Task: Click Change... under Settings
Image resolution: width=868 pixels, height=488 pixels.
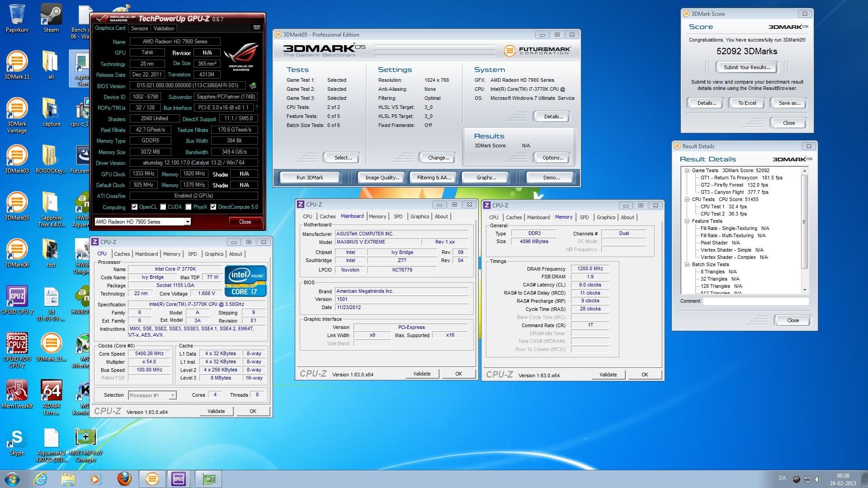Action: (x=439, y=158)
